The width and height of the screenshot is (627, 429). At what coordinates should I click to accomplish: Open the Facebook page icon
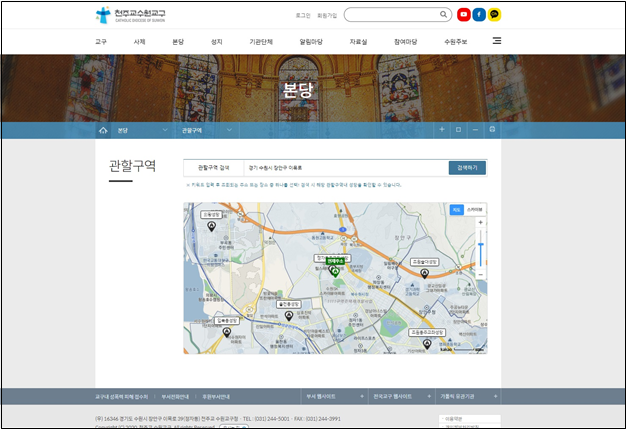coord(479,14)
